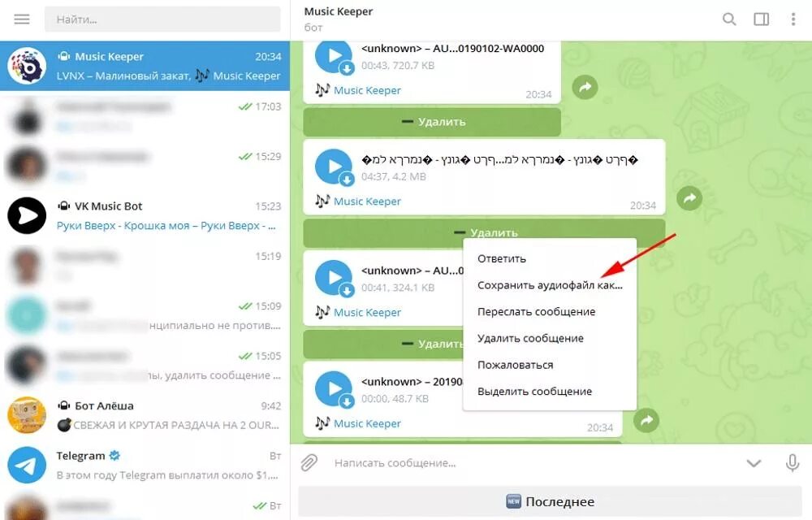812x520 pixels.
Task: Open the blurred chat from 15:19
Action: point(145,265)
